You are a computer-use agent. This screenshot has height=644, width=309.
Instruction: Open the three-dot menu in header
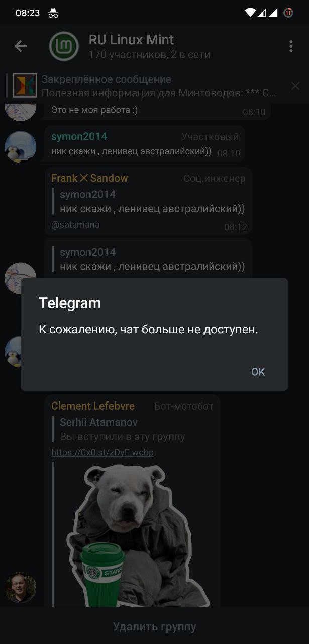[291, 46]
